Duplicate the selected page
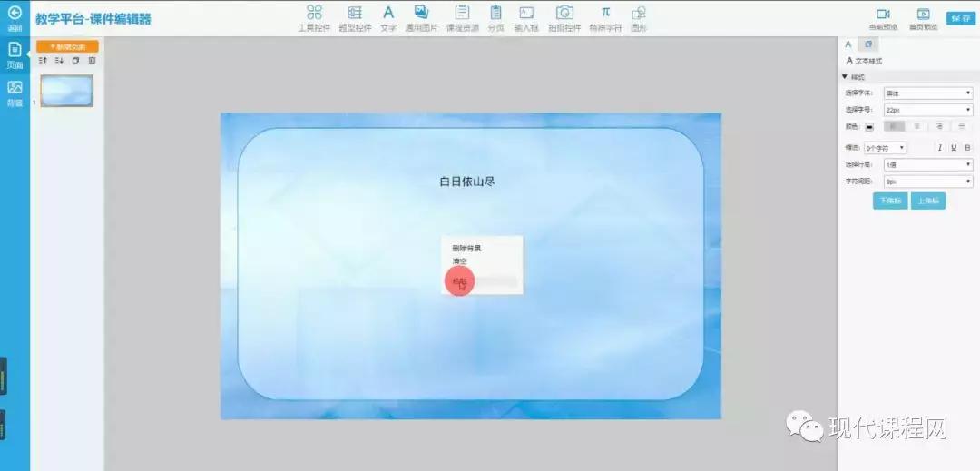 tap(75, 61)
